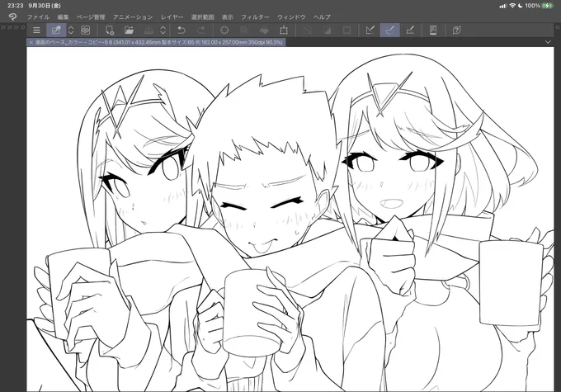This screenshot has width=561, height=392.
Task: Open the ヘルプ menu
Action: pyautogui.click(x=322, y=17)
